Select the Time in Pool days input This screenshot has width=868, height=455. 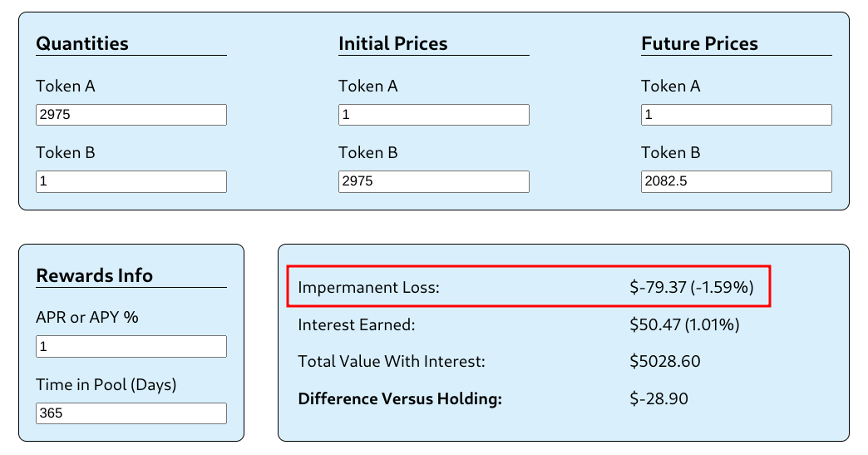(x=131, y=413)
